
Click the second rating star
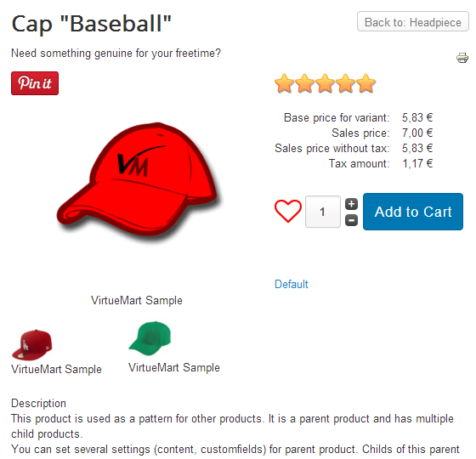tap(304, 83)
